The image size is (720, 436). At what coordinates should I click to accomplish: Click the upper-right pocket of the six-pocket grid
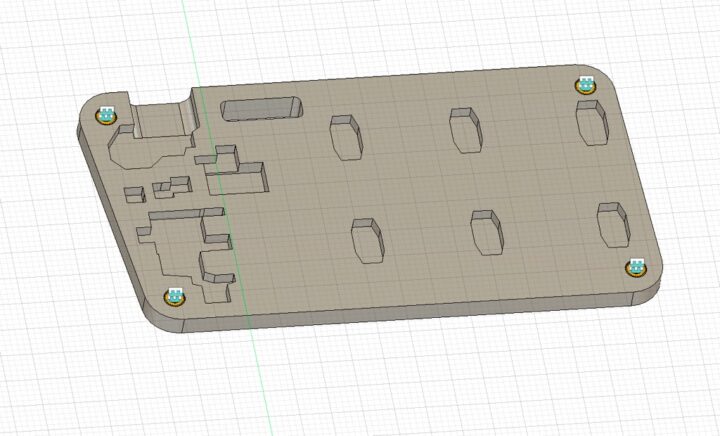591,121
